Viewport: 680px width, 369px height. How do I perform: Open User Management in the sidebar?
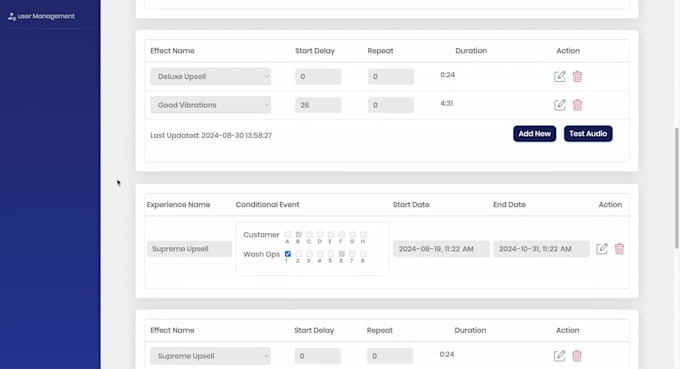coord(42,16)
